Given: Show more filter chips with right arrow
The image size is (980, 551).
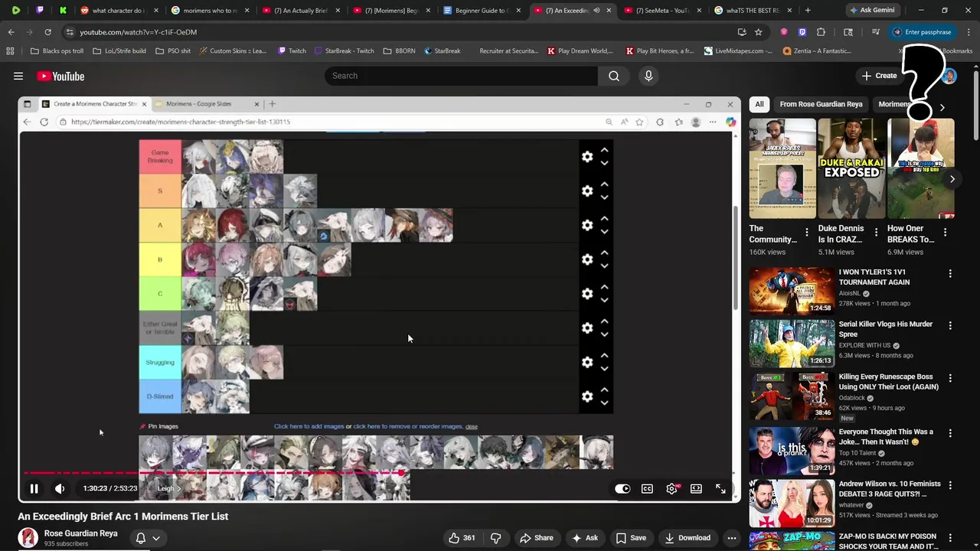Looking at the screenshot, I should click(942, 107).
